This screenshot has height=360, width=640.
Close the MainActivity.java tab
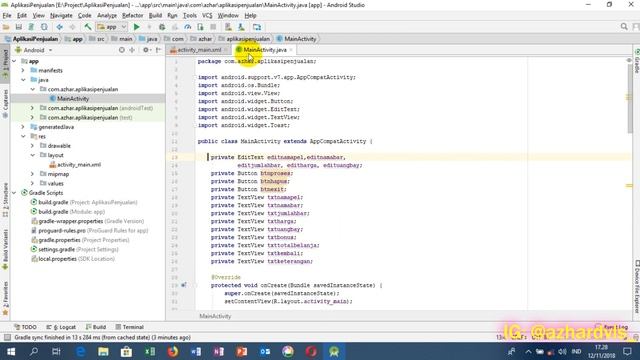point(291,50)
